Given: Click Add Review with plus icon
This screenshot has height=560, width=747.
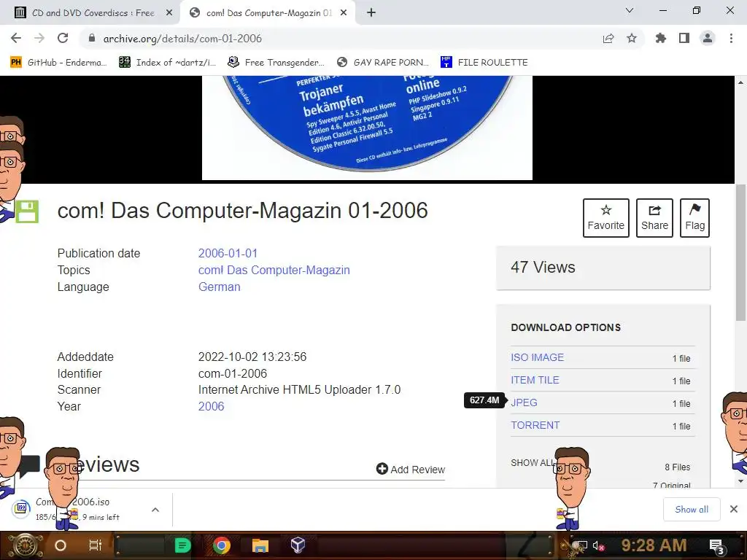Looking at the screenshot, I should point(410,469).
